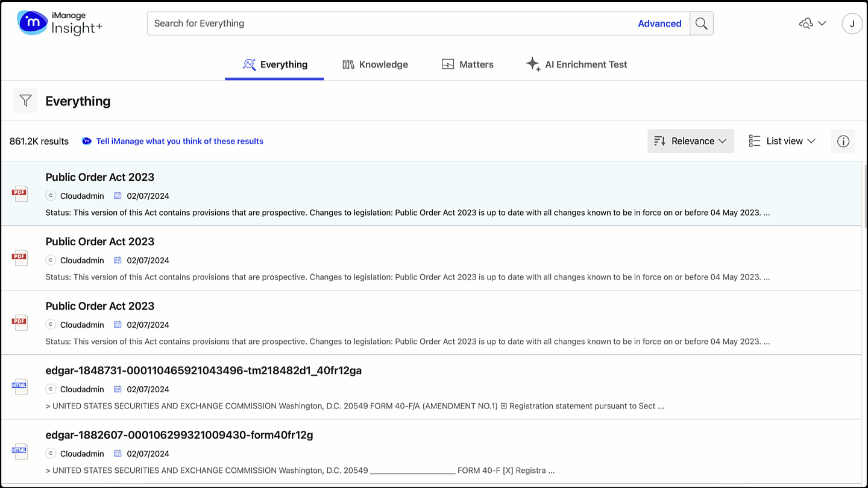Click the Advanced search link
Screen dimensions: 868x488
[659, 23]
